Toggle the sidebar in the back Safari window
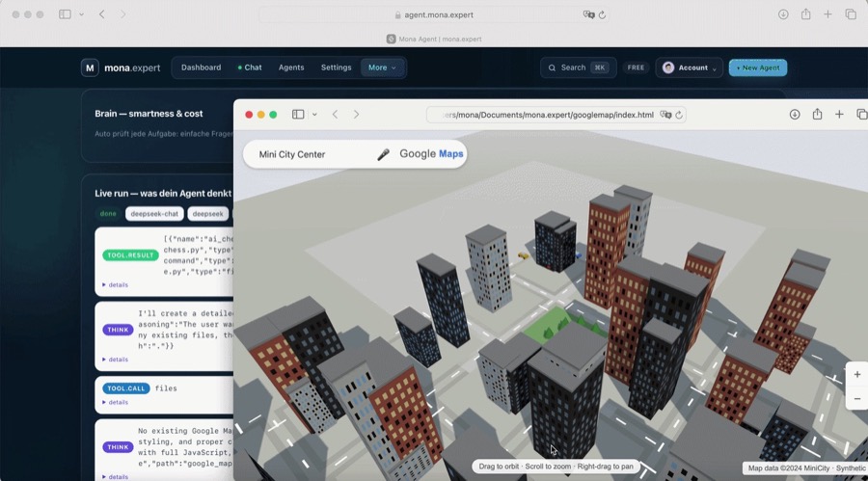The width and height of the screenshot is (868, 481). [65, 14]
